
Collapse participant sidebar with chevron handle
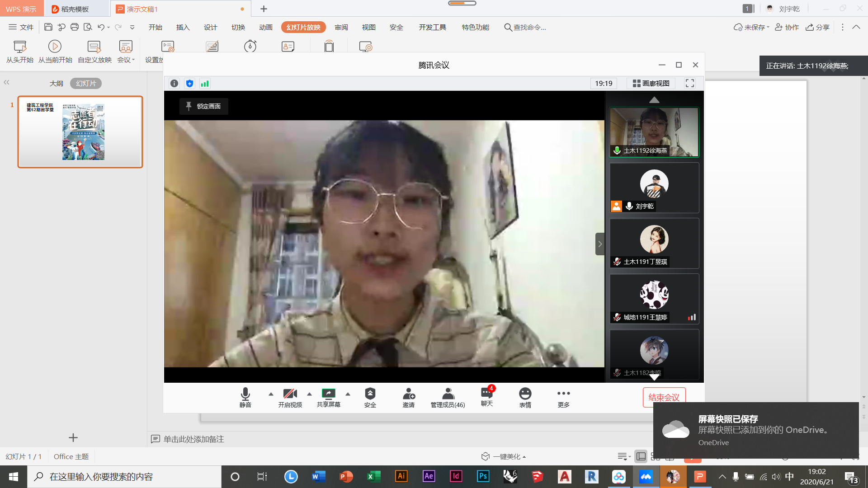(600, 244)
